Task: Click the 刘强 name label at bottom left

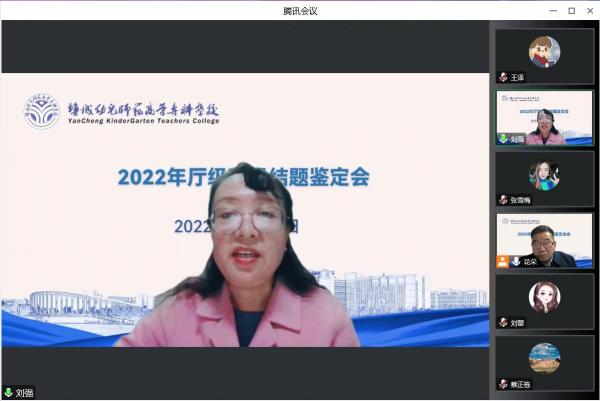Action: [25, 393]
